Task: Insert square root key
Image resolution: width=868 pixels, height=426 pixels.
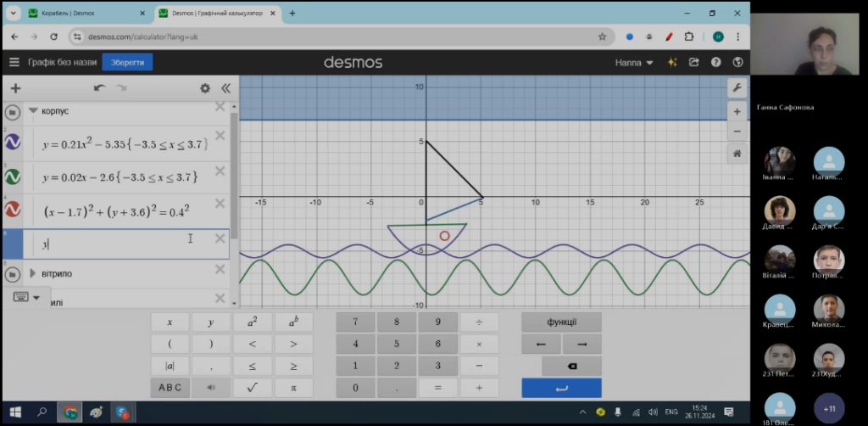Action: click(x=252, y=388)
